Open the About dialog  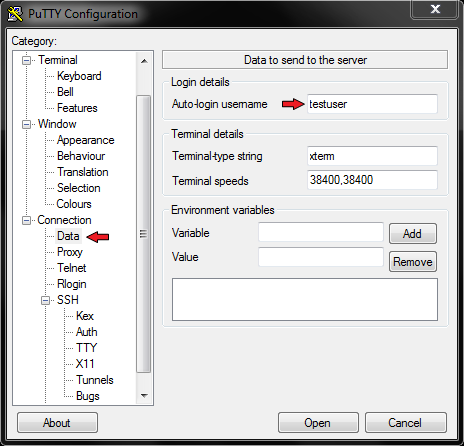tap(57, 423)
